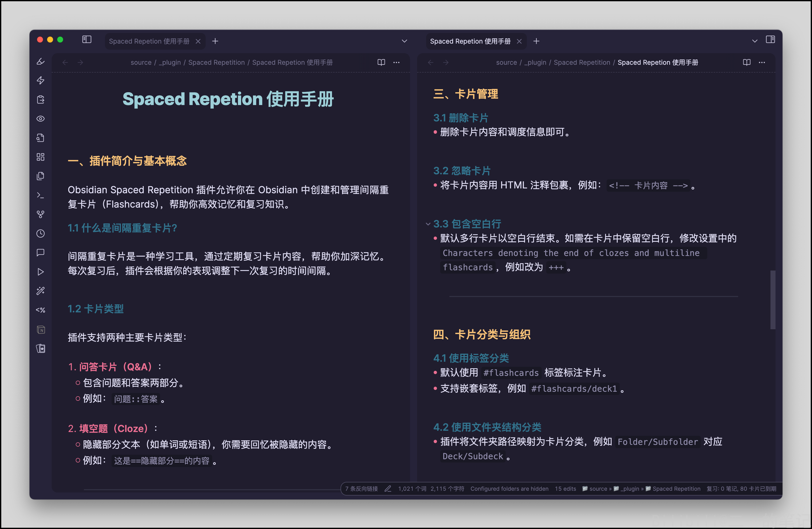Click '_plugin' in left pane breadcrumb
Screen dimensions: 812x529
click(170, 62)
